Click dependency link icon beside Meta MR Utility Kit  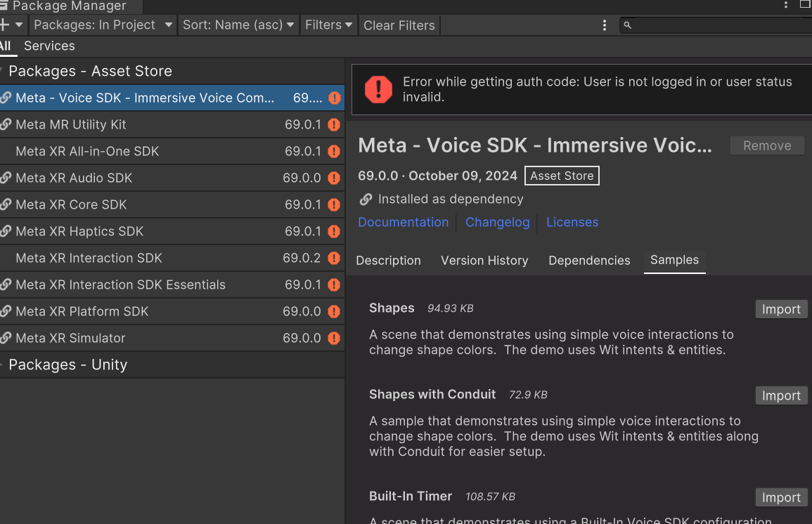pyautogui.click(x=6, y=124)
